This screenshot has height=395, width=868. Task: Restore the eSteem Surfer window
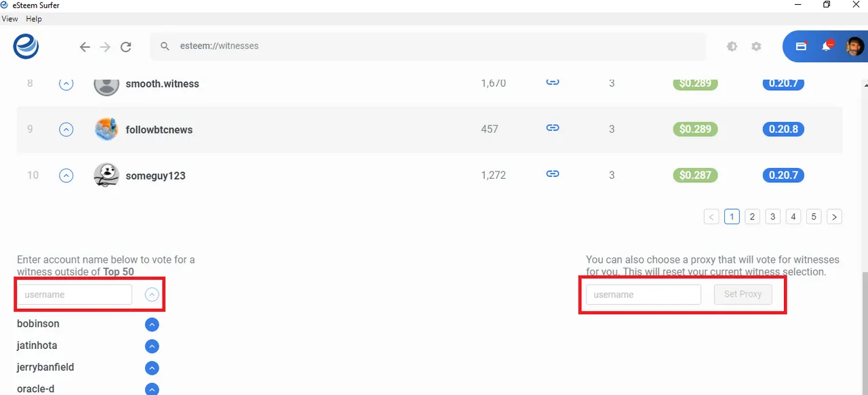point(827,5)
